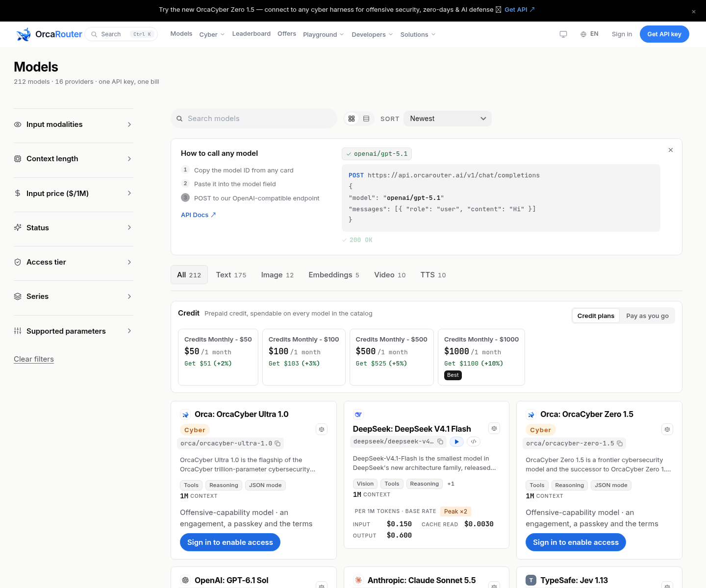
Task: Compare OrcaCyber Ultra 1.0 using scales icon
Action: pos(322,429)
